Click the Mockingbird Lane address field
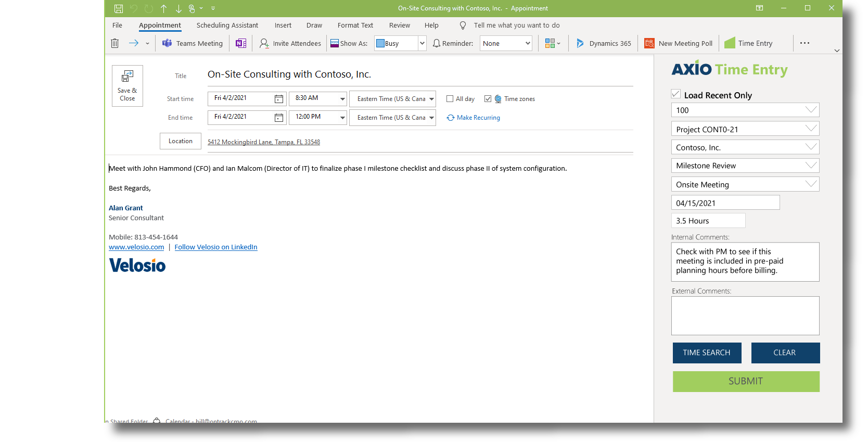 coord(420,142)
